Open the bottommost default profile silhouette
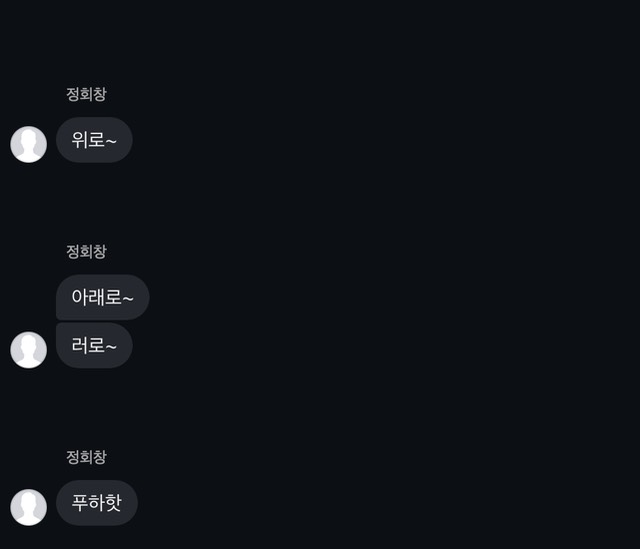 tap(29, 507)
